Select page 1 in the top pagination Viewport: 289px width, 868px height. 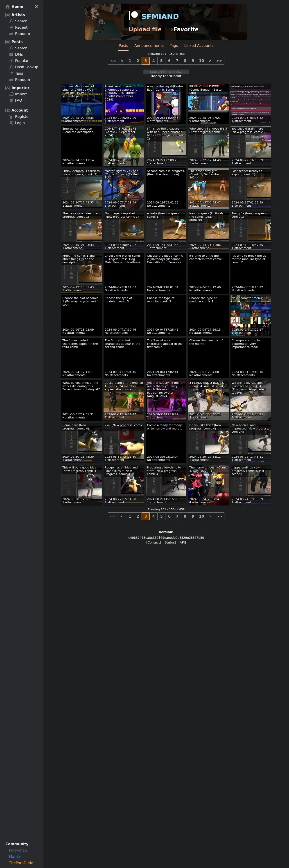coord(130,61)
